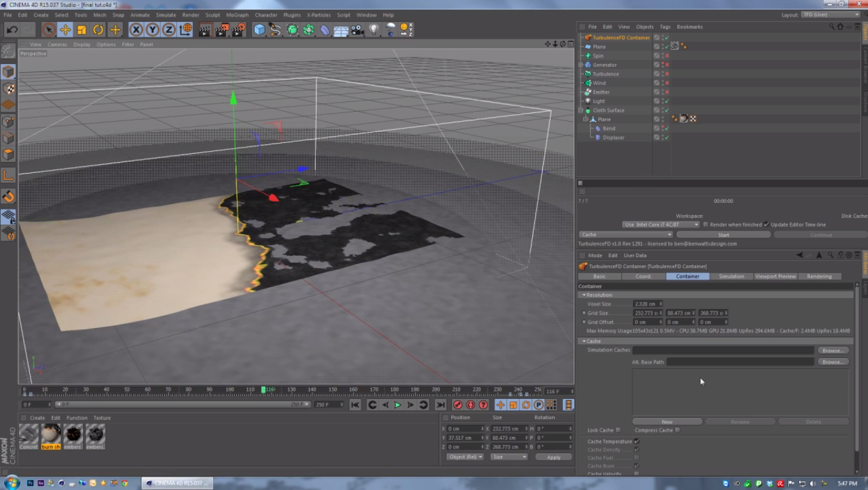The height and width of the screenshot is (490, 868).
Task: Open Object Manager Tags menu
Action: tap(665, 27)
